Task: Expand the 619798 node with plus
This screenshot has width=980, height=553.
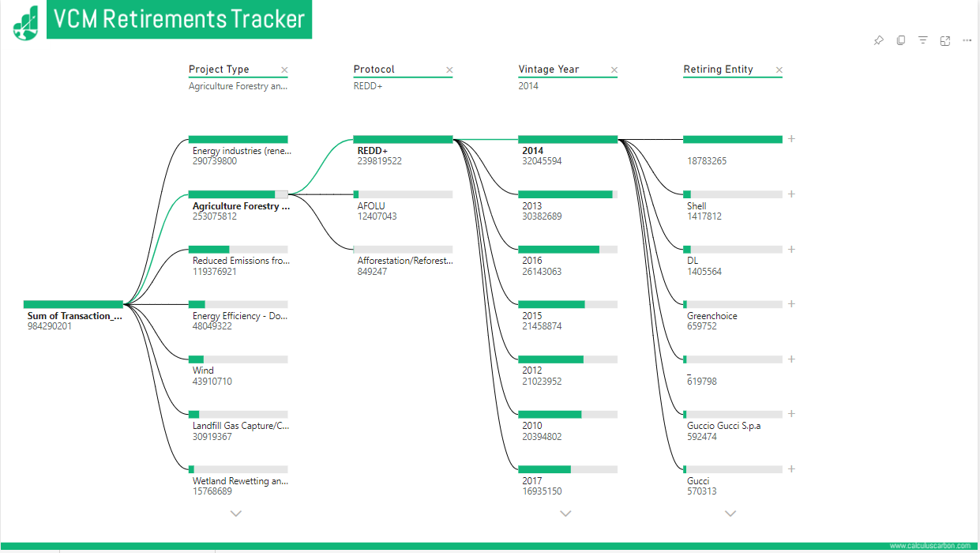Action: click(x=791, y=359)
